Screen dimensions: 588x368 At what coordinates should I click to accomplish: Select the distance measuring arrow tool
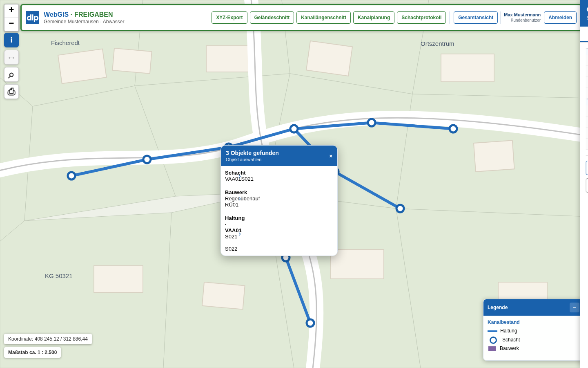coord(11,57)
